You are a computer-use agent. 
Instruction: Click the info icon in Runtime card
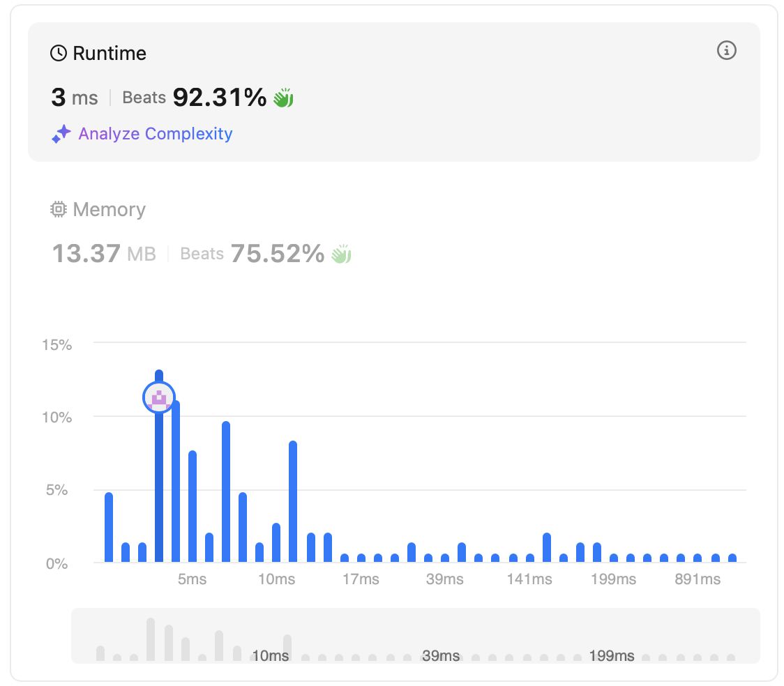[727, 50]
